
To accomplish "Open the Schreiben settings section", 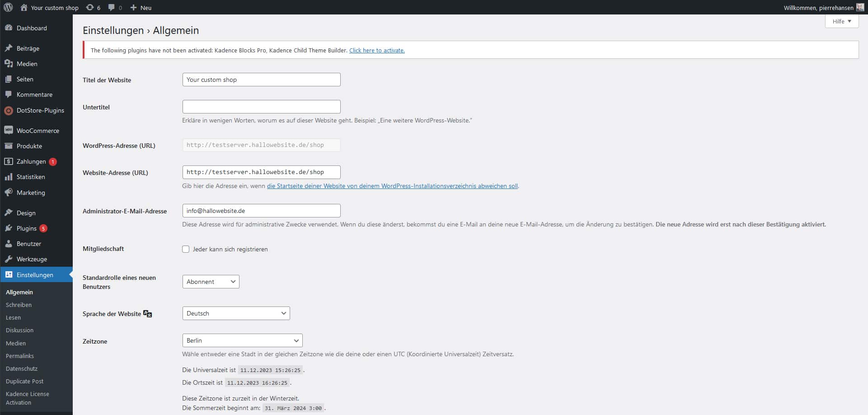I will point(19,305).
